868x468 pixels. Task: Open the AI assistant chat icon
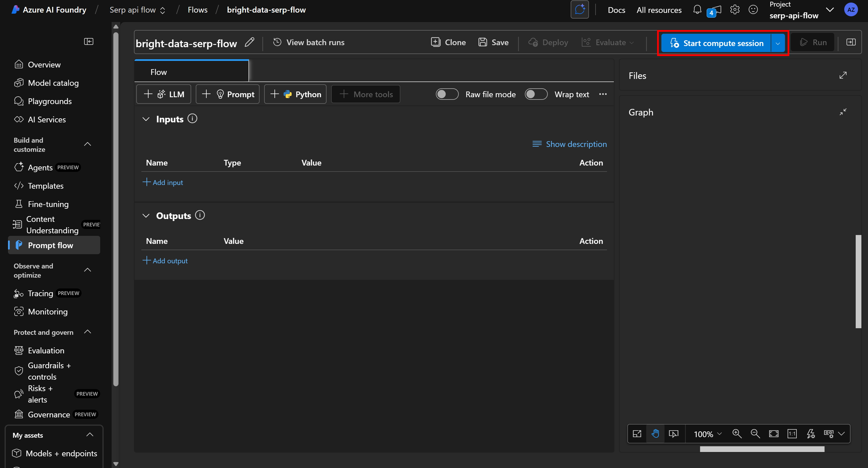(579, 9)
